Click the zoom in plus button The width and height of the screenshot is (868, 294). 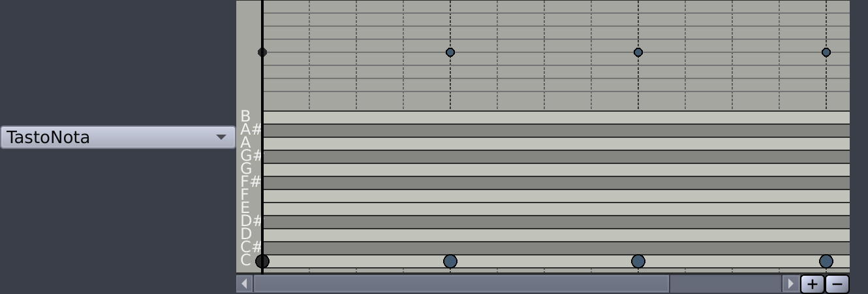pyautogui.click(x=812, y=284)
